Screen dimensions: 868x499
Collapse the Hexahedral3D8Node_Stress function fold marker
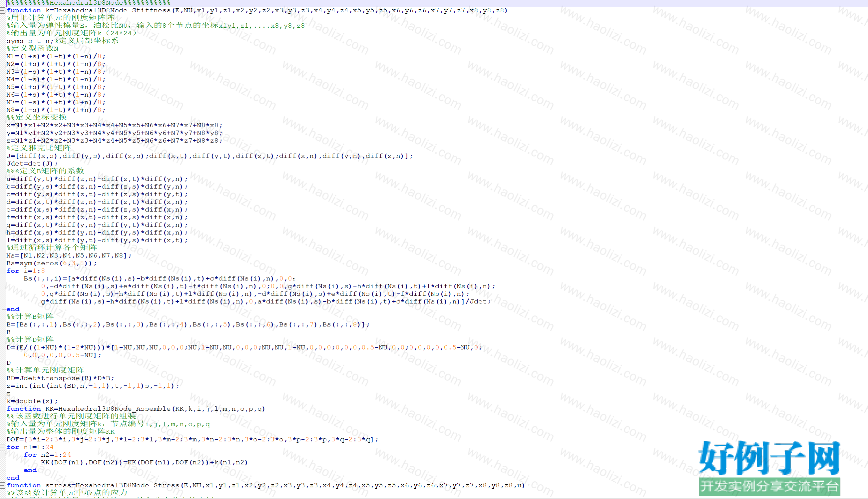click(x=2, y=486)
